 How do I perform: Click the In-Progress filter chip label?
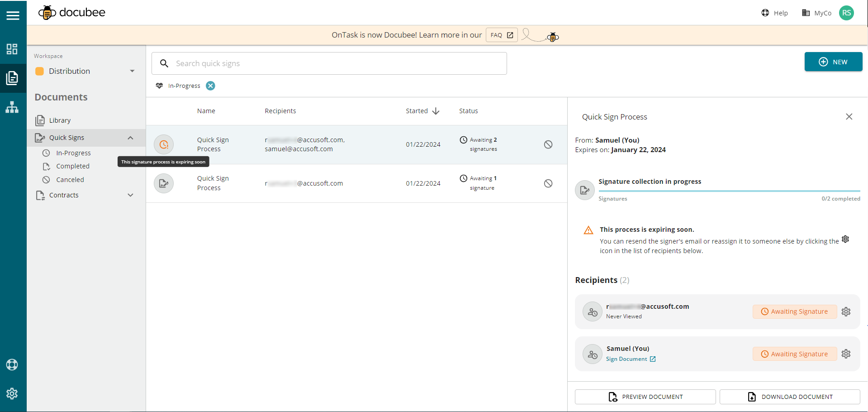pos(184,86)
